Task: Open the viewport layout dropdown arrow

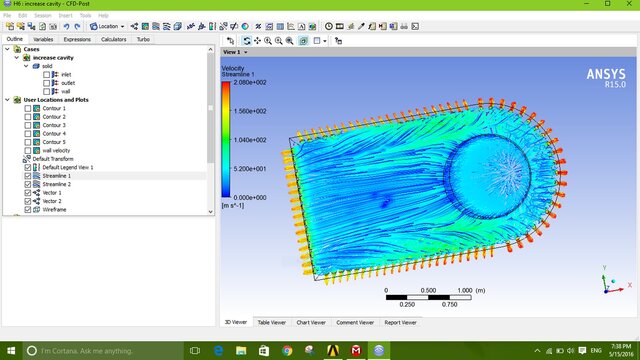Action: pyautogui.click(x=325, y=41)
